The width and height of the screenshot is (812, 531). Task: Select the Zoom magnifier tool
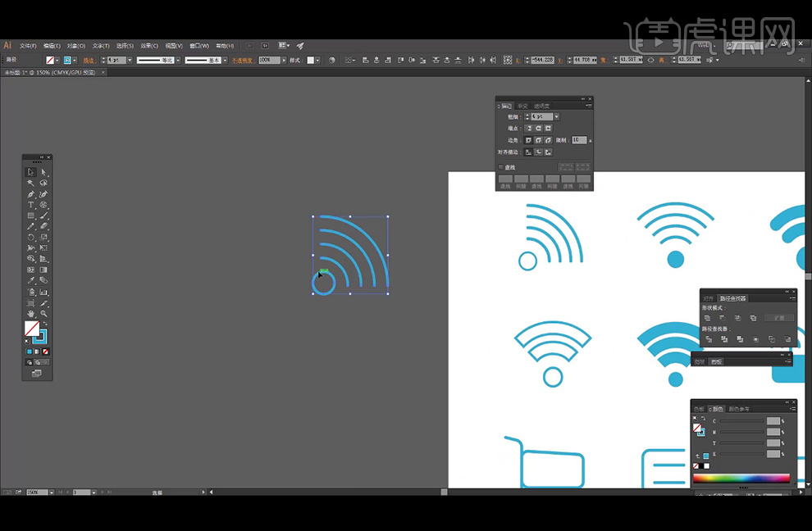pyautogui.click(x=43, y=314)
